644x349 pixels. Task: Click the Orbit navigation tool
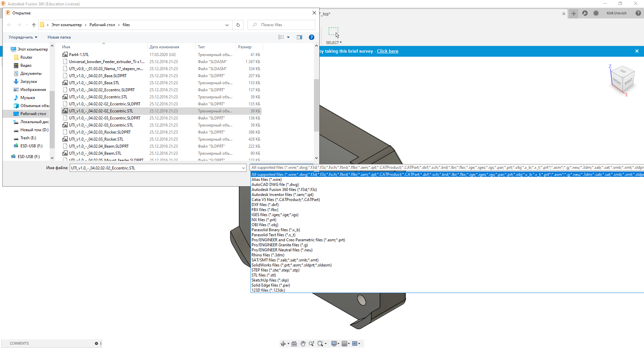point(283,344)
